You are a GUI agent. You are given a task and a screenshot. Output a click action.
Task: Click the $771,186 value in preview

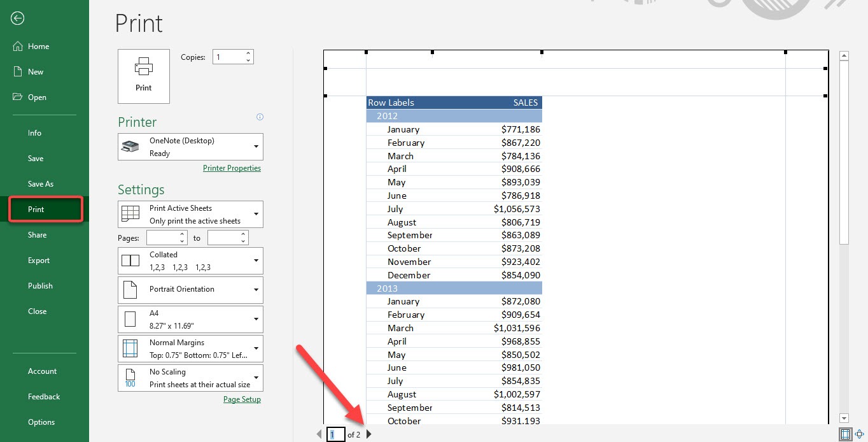pyautogui.click(x=521, y=129)
